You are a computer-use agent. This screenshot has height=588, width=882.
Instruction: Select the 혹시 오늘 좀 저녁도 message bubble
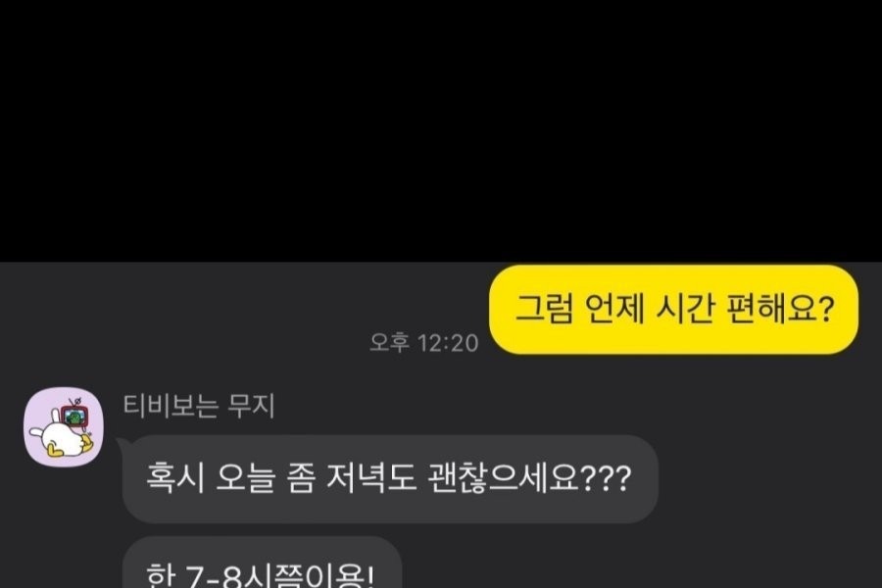coord(390,479)
